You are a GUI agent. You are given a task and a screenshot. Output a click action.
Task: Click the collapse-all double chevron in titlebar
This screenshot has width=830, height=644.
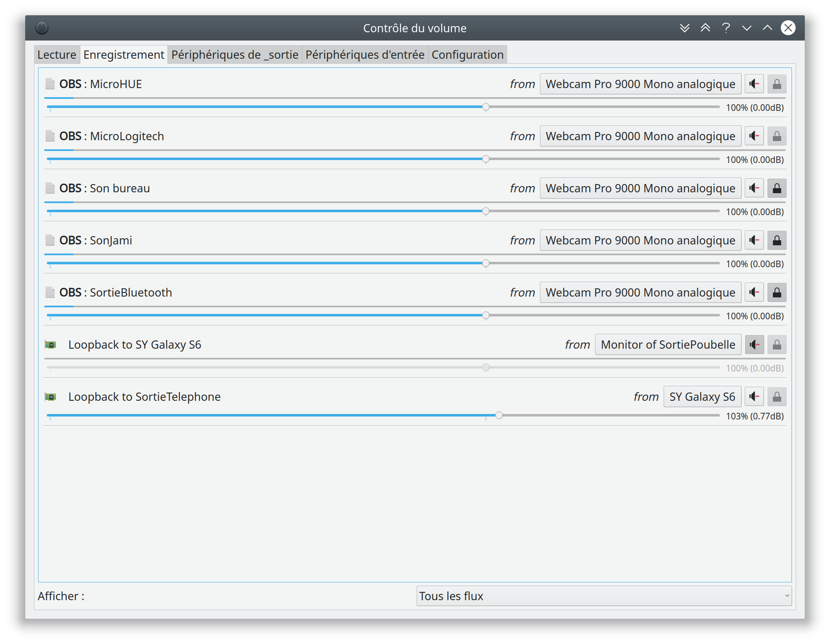pos(685,28)
